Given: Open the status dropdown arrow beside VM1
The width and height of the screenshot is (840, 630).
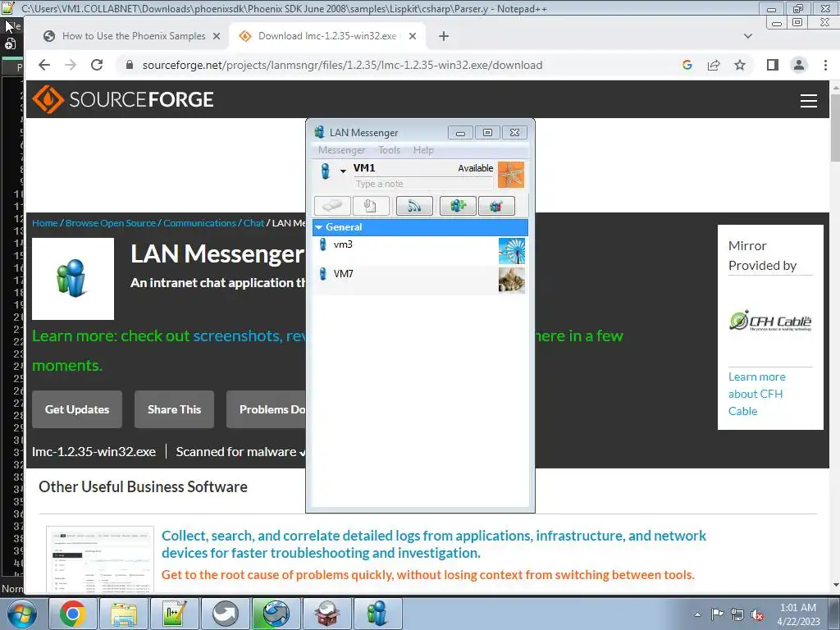Looking at the screenshot, I should (343, 171).
